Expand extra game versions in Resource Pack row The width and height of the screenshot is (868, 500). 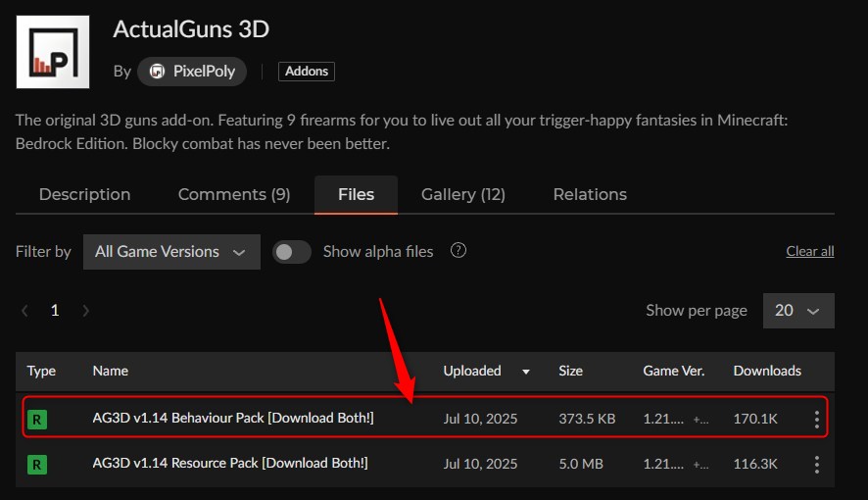[x=700, y=465]
